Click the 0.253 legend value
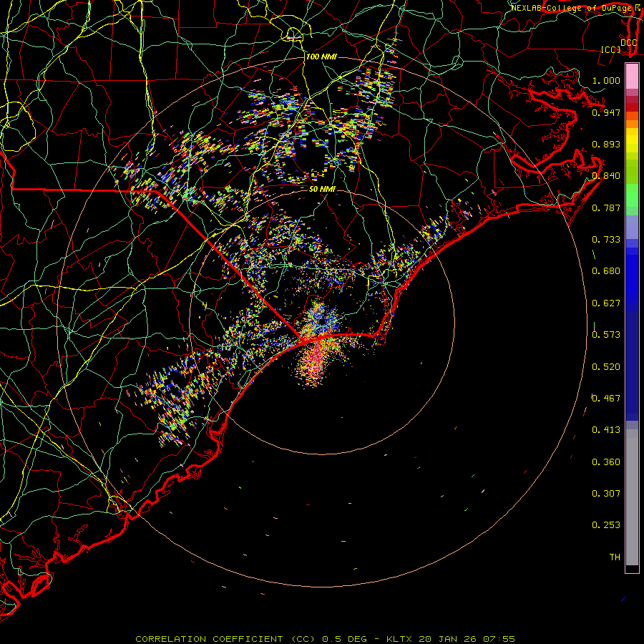This screenshot has width=644, height=644. point(606,525)
